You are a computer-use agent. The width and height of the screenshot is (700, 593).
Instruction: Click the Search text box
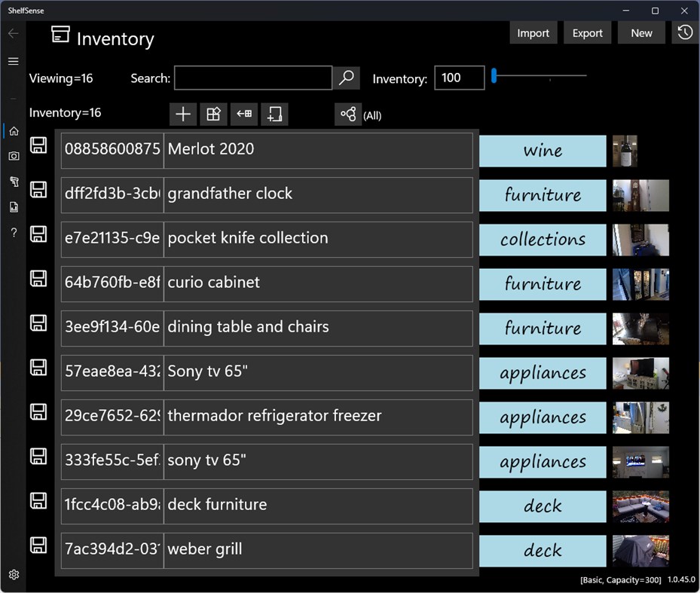pos(253,78)
